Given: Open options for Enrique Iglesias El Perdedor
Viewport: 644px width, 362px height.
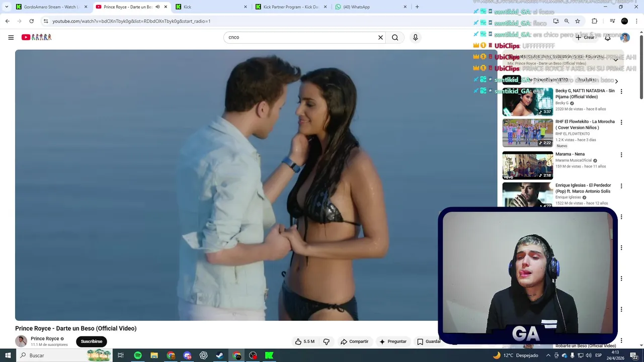Looking at the screenshot, I should coord(621,186).
